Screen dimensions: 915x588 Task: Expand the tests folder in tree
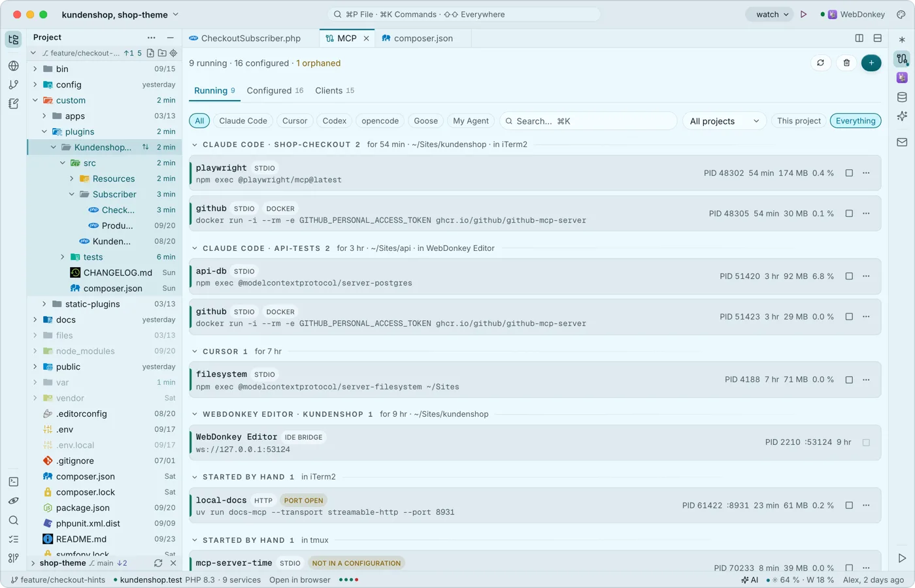click(x=63, y=257)
